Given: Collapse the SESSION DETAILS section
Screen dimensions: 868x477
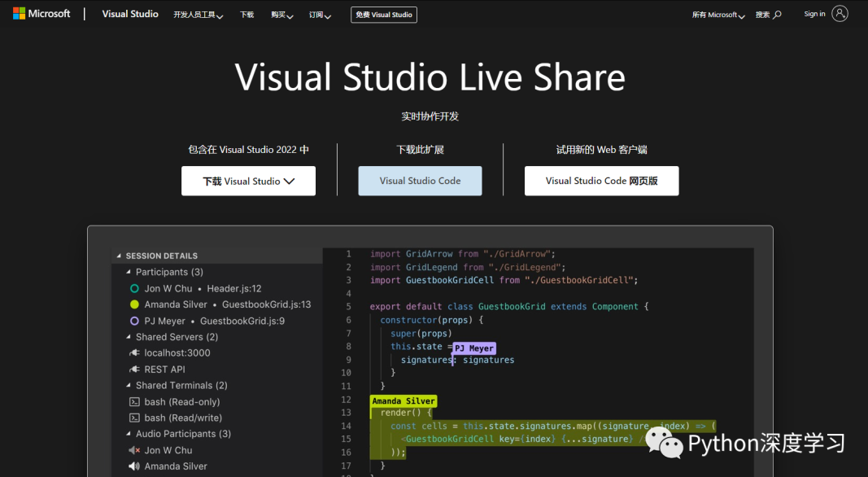Looking at the screenshot, I should [x=119, y=256].
